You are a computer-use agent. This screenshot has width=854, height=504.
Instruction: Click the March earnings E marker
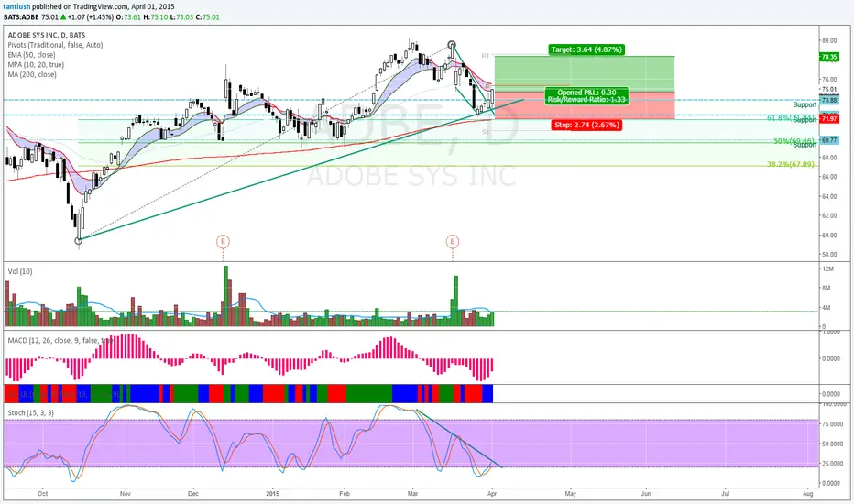[x=452, y=241]
